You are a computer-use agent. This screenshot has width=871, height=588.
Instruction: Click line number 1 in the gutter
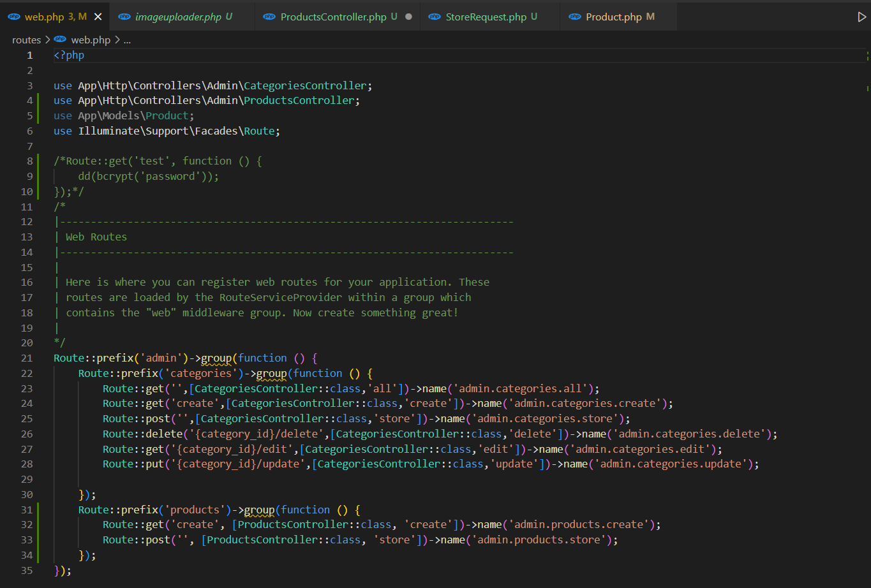pos(29,55)
